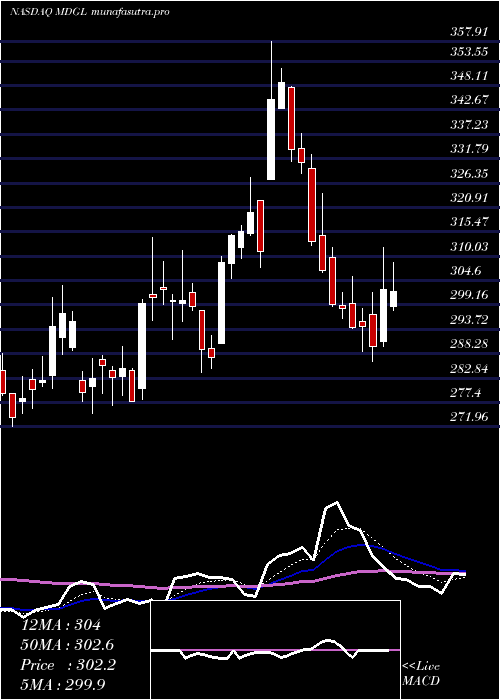The width and height of the screenshot is (500, 700).
Task: Click the 50MA : 302.6 readout
Action: 67,645
